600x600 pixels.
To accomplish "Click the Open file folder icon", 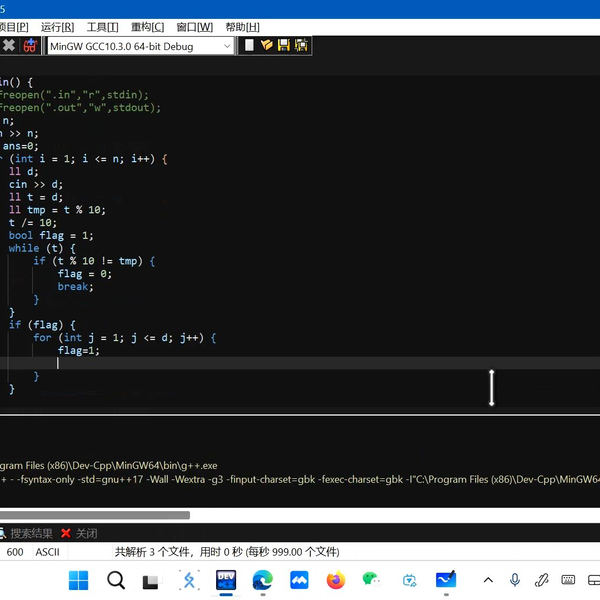I will tap(267, 45).
